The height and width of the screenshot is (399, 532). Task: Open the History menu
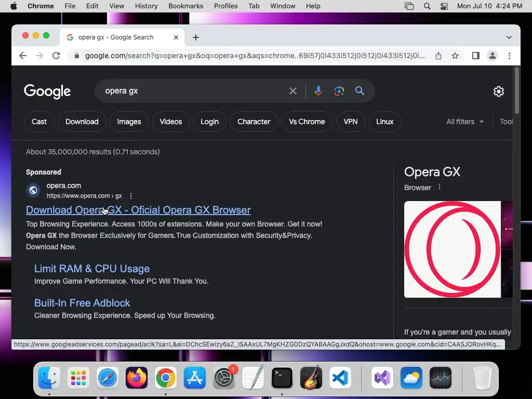[146, 6]
